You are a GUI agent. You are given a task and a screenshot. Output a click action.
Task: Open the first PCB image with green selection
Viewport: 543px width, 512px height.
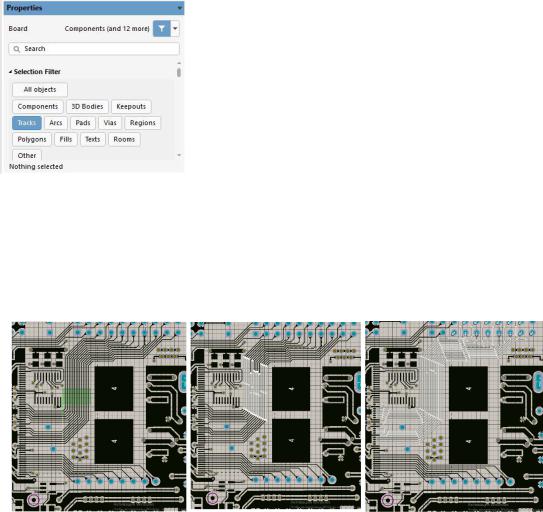click(99, 416)
